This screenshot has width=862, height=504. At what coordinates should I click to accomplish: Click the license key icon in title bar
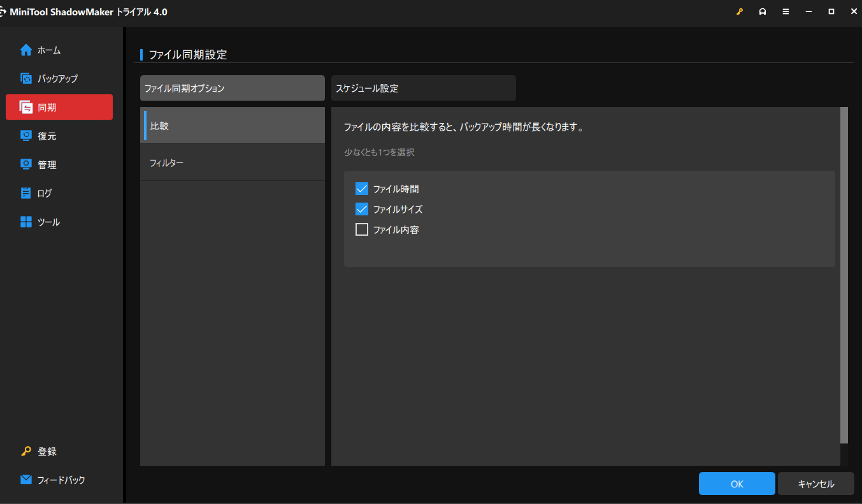pyautogui.click(x=739, y=11)
